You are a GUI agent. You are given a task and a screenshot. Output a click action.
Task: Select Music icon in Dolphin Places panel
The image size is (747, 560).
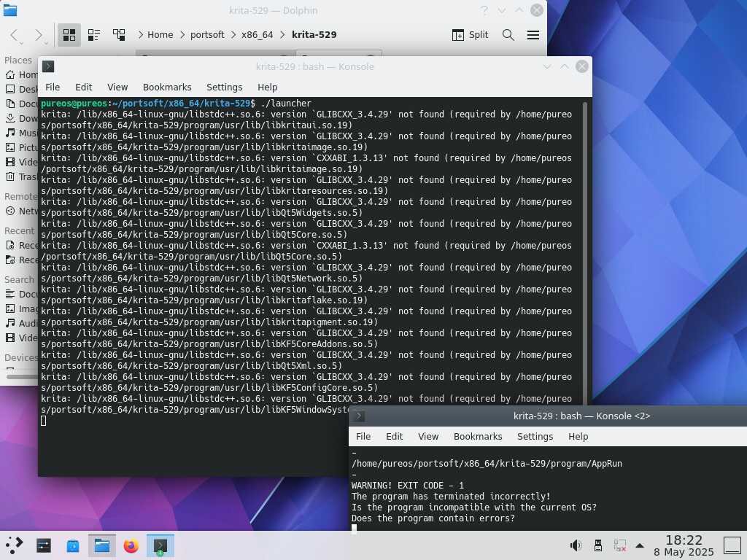(x=10, y=133)
